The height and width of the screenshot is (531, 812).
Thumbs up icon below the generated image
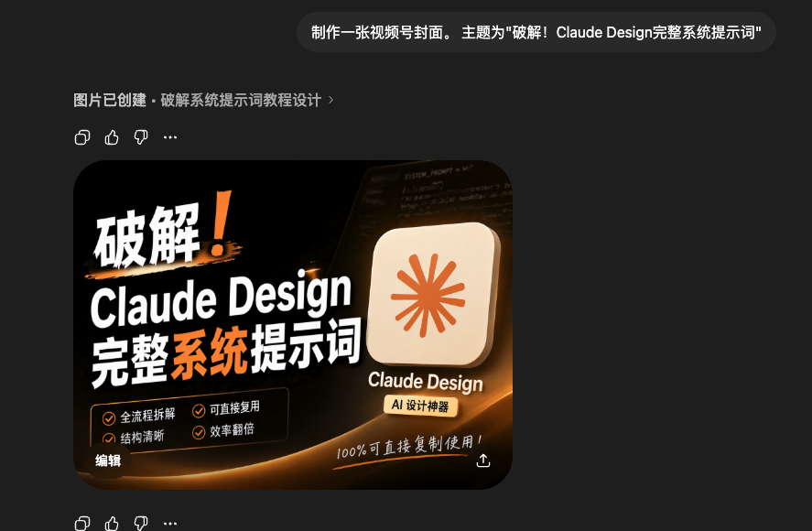point(112,524)
